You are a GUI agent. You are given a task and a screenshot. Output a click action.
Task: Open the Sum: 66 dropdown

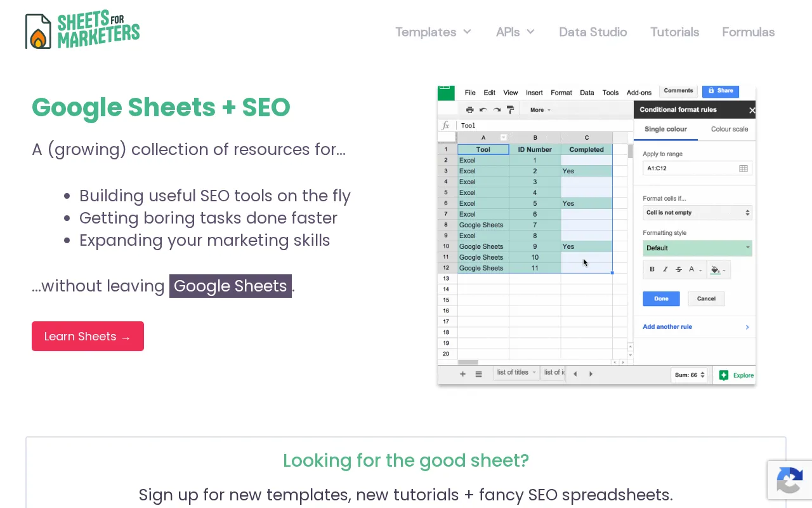pyautogui.click(x=690, y=375)
